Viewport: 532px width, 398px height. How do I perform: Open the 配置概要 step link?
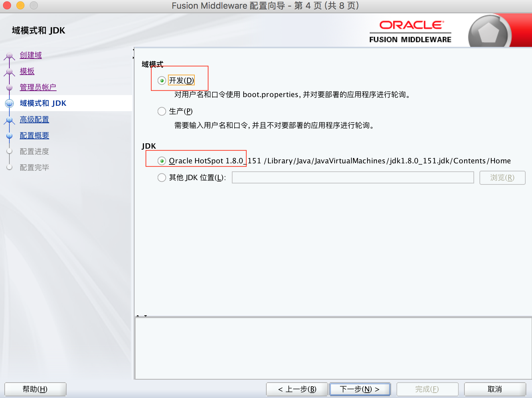(x=34, y=136)
